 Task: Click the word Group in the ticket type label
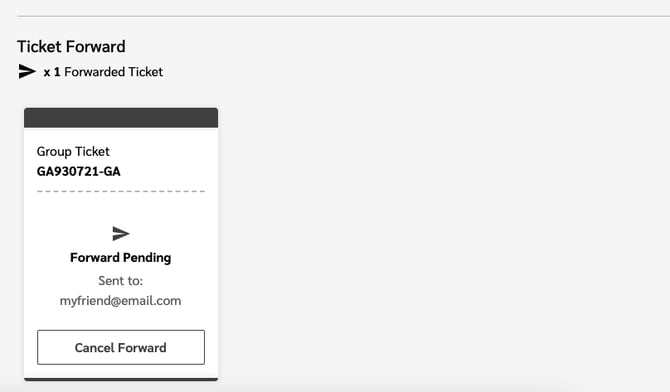tap(54, 151)
